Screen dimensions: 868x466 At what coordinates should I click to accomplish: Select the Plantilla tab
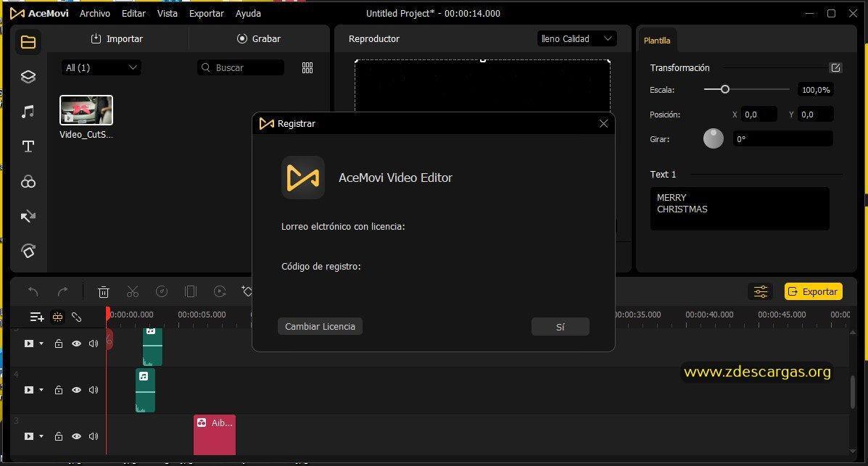[657, 41]
